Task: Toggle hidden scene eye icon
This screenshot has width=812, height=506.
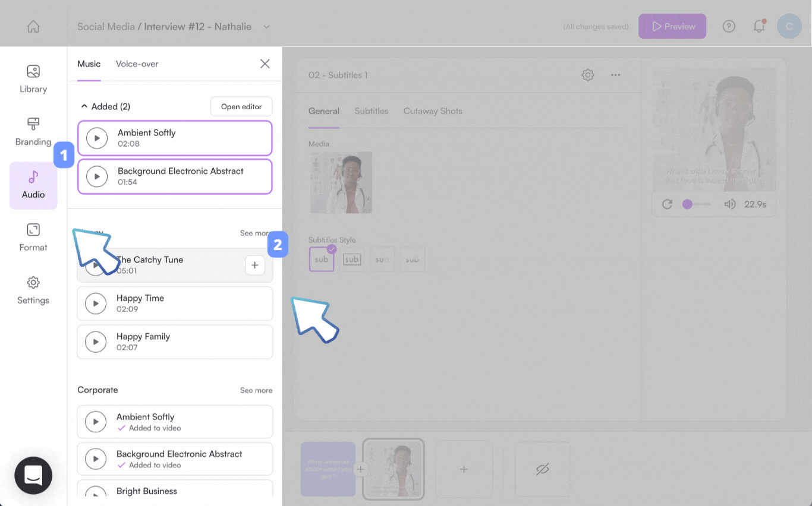Action: tap(542, 469)
